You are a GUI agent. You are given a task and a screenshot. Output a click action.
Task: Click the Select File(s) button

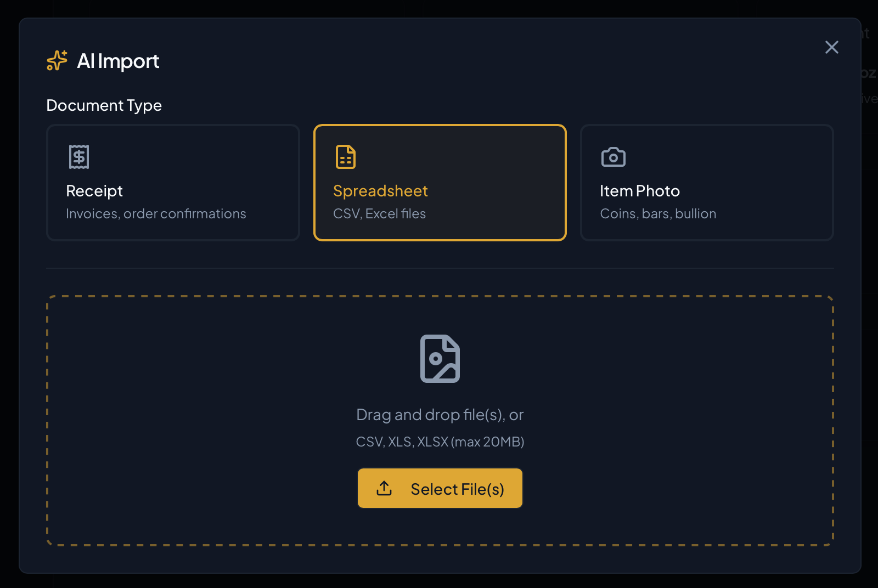(440, 488)
